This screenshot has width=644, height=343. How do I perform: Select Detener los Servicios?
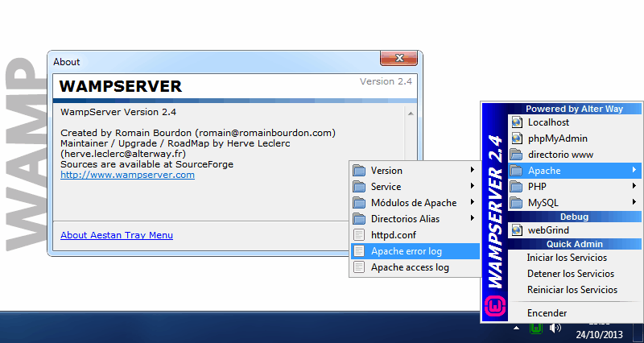point(575,274)
